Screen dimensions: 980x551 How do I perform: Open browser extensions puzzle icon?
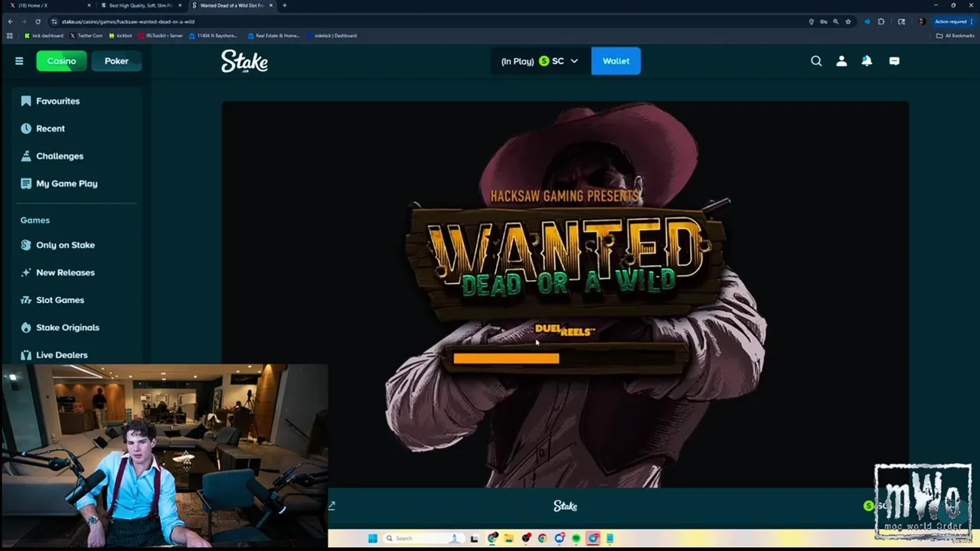(881, 21)
